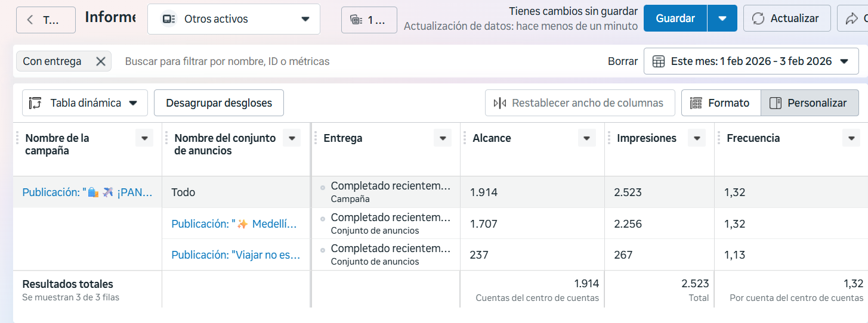Click the Guardar button
This screenshot has height=323, width=868.
(x=675, y=18)
